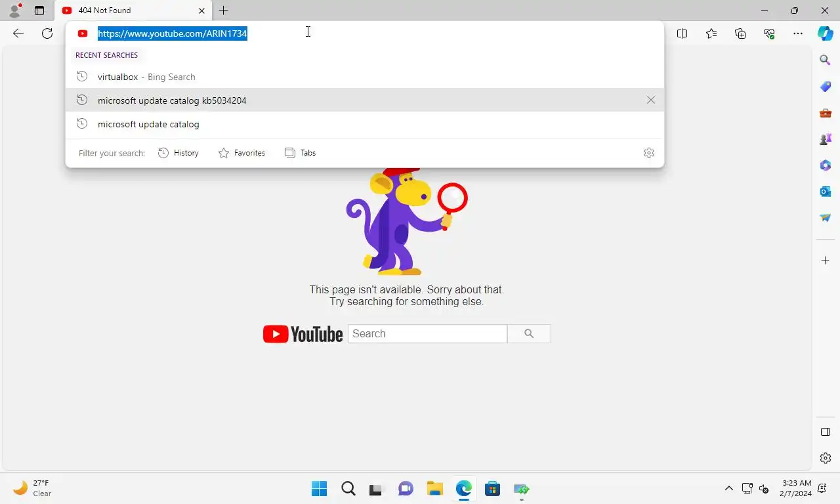Open sidebar Search magnifier icon

click(826, 60)
